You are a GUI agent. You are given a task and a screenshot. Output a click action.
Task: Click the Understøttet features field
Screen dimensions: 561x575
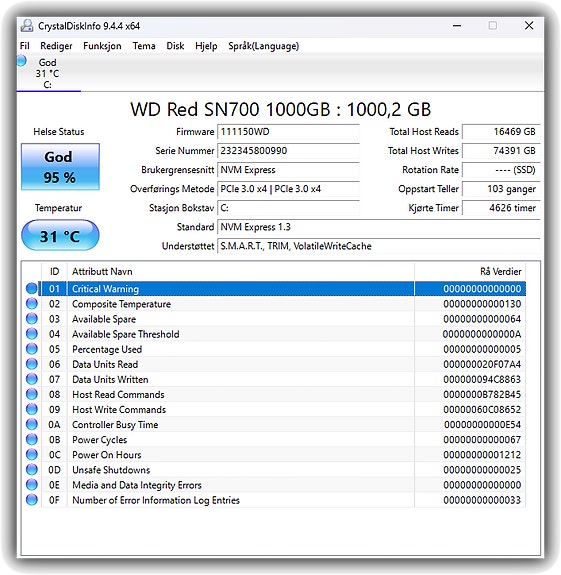pos(379,246)
